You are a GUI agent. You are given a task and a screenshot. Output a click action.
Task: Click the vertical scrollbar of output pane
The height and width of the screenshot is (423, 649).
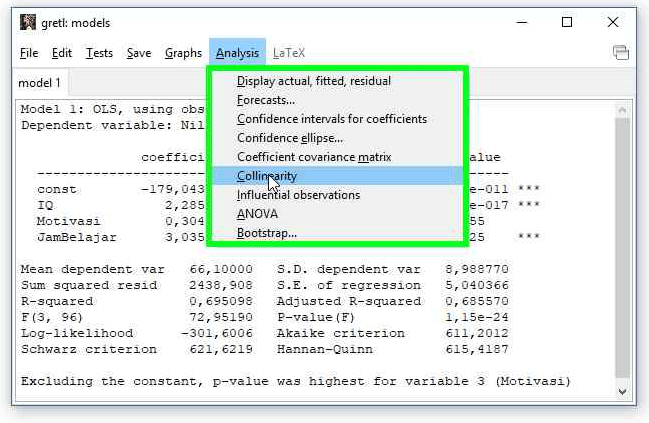coord(622,250)
